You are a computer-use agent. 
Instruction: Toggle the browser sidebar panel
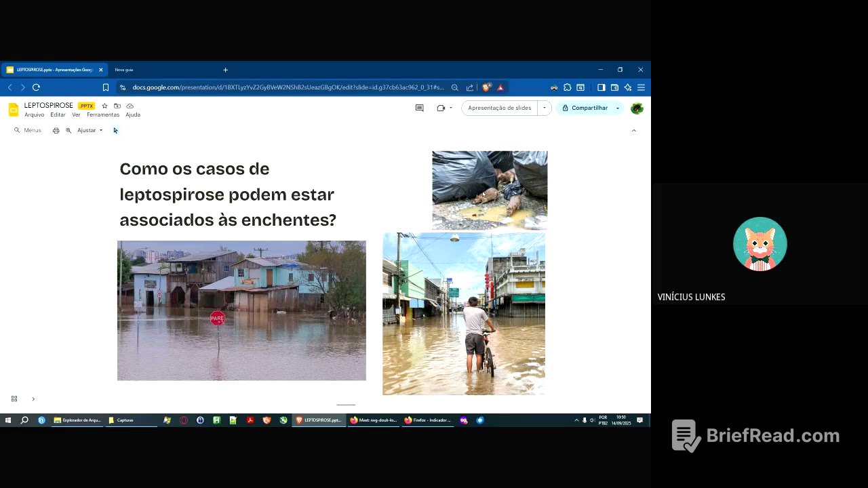click(x=601, y=87)
